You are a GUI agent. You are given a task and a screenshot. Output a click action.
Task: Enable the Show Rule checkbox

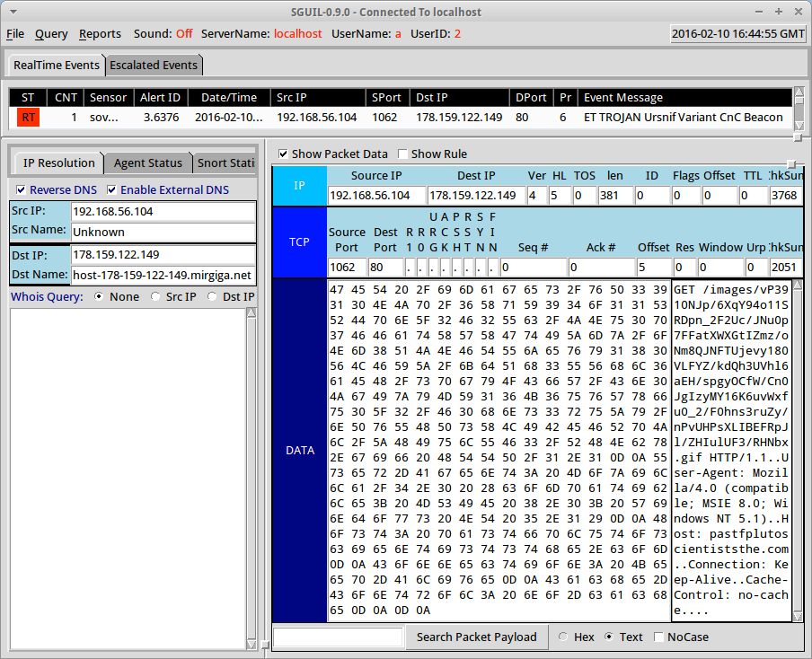402,154
